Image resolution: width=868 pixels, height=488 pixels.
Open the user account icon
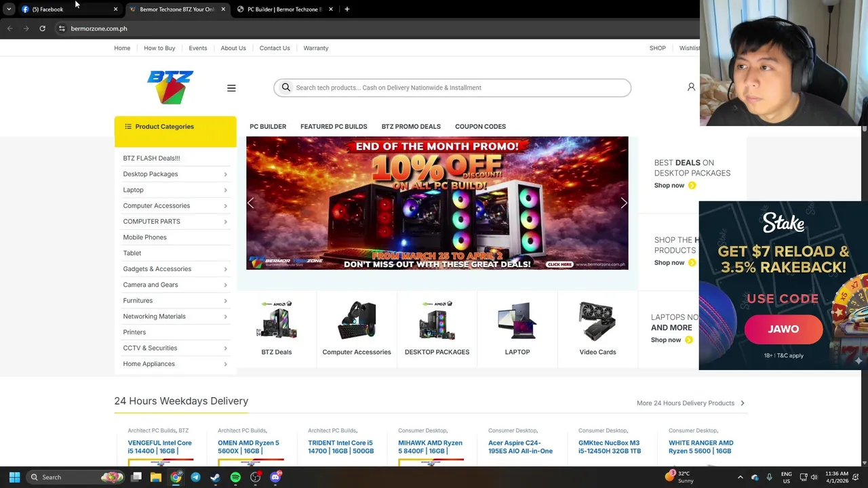click(691, 87)
